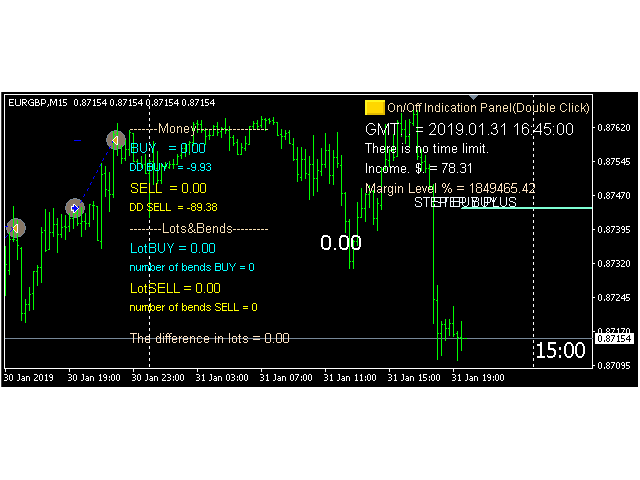Click the Lots&Bends section header
This screenshot has width=640, height=480.
pyautogui.click(x=199, y=228)
